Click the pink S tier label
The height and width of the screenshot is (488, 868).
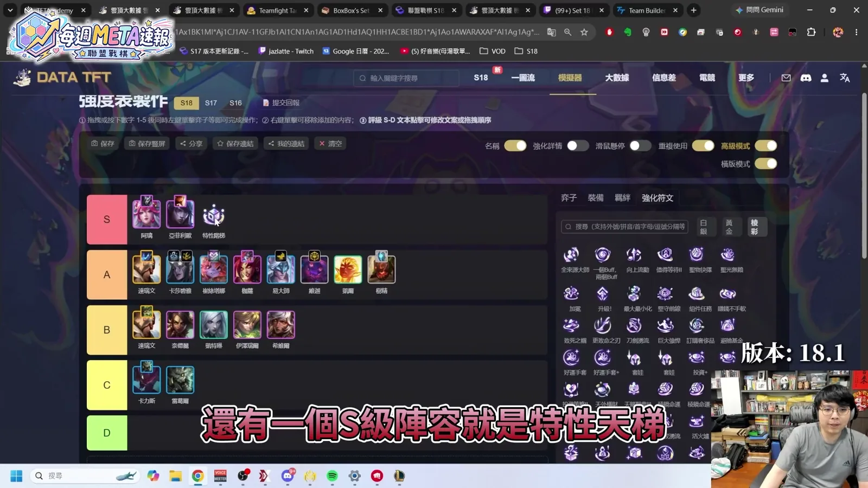[x=107, y=220]
